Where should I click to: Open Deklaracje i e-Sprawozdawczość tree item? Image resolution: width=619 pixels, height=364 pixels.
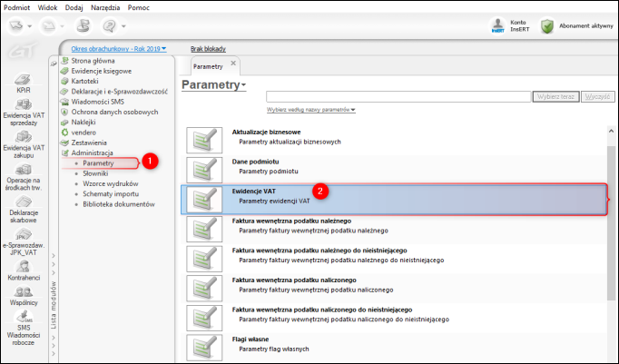click(x=119, y=92)
